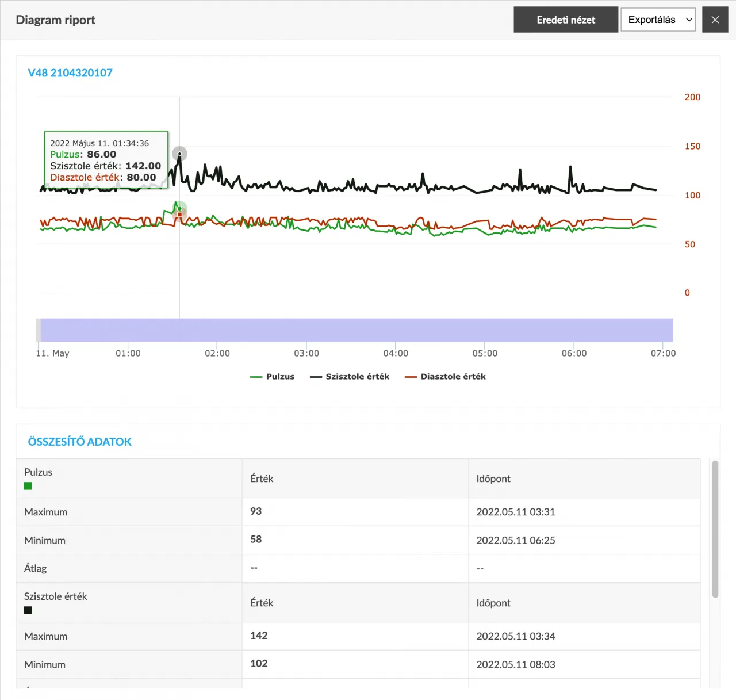
Task: Toggle Pulzus series in chart legend
Action: (x=273, y=377)
